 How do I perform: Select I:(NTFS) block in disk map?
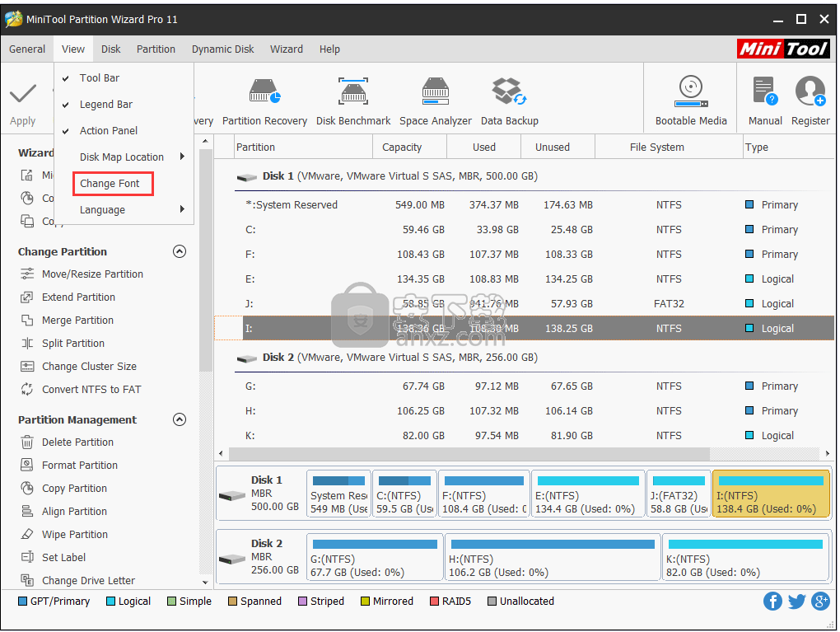[770, 494]
